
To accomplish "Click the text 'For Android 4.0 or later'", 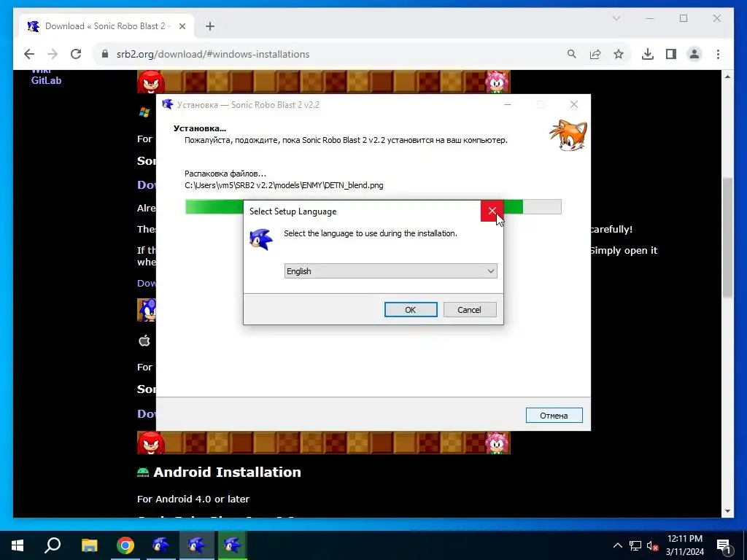I will (193, 499).
